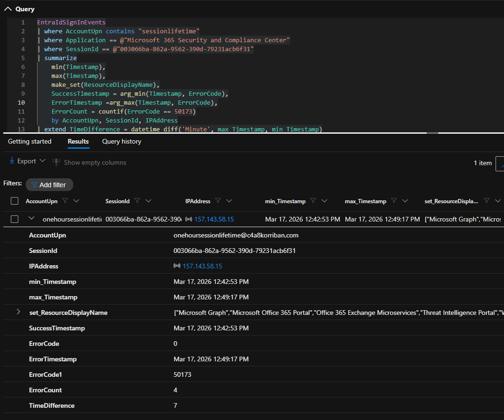
Task: Filter the set_ResourceDisplayName column
Action: coord(486,201)
